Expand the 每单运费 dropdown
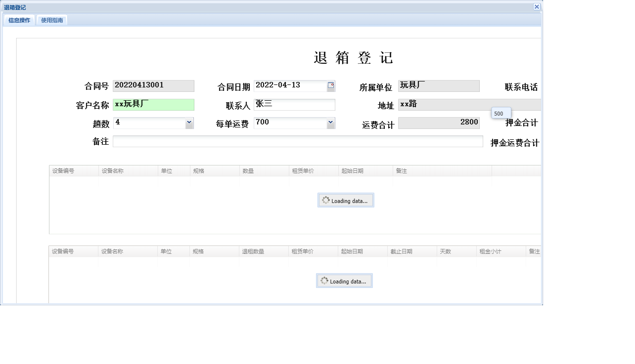Image resolution: width=635 pixels, height=364 pixels. (330, 122)
